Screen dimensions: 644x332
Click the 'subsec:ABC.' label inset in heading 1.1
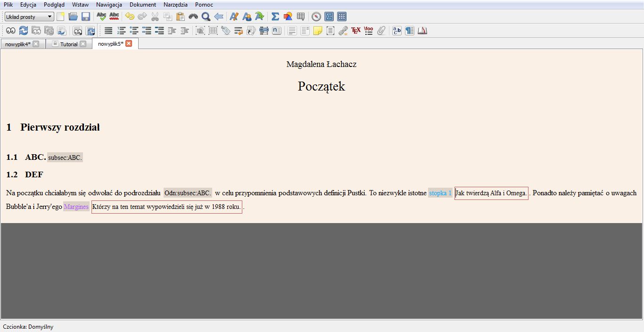tap(65, 158)
